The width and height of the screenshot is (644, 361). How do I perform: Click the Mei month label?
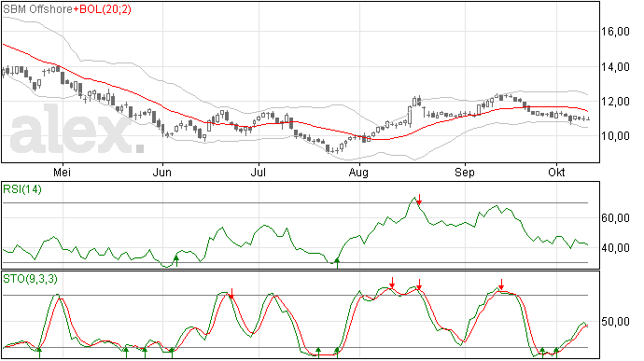pos(62,172)
